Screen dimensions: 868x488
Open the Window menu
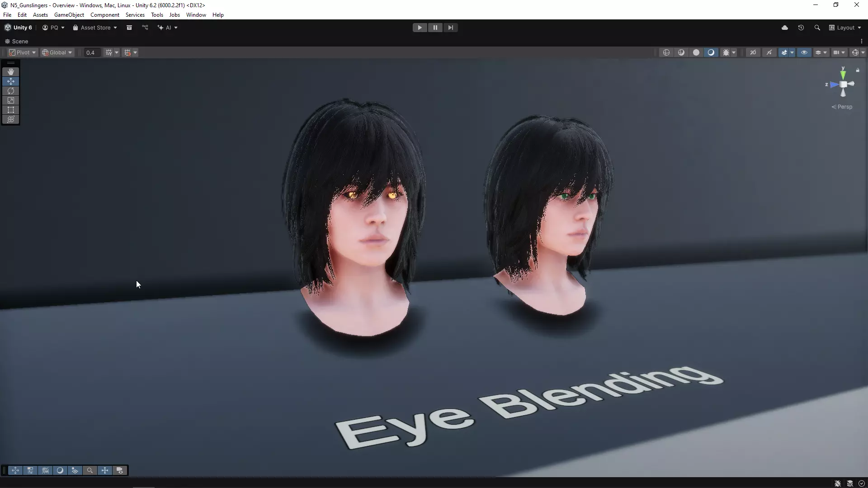196,15
